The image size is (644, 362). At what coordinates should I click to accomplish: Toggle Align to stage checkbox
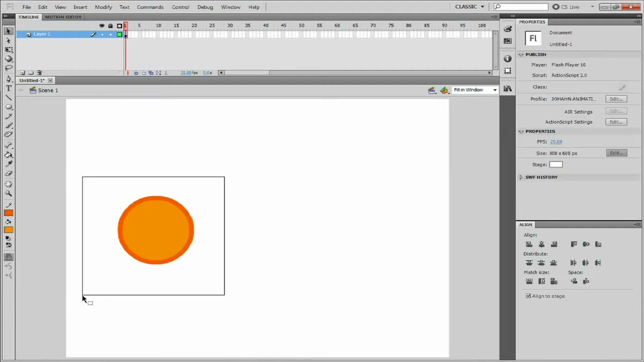point(528,296)
